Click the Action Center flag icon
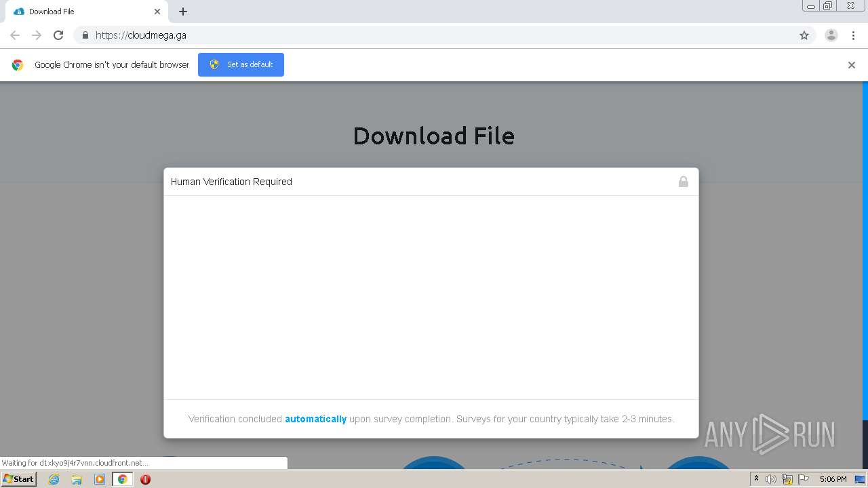This screenshot has height=488, width=868. pos(804,479)
